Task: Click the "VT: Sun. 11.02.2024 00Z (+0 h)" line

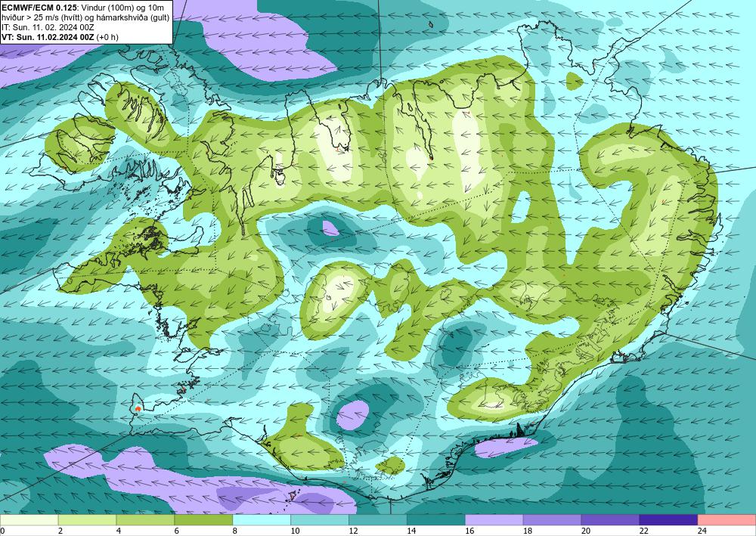Action: click(x=59, y=37)
